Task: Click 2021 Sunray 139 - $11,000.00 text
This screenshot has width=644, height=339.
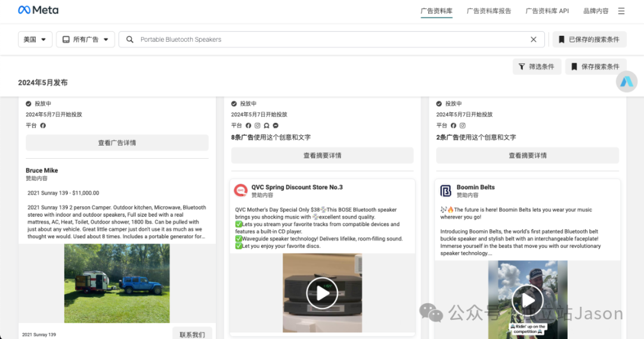Action: [x=63, y=193]
